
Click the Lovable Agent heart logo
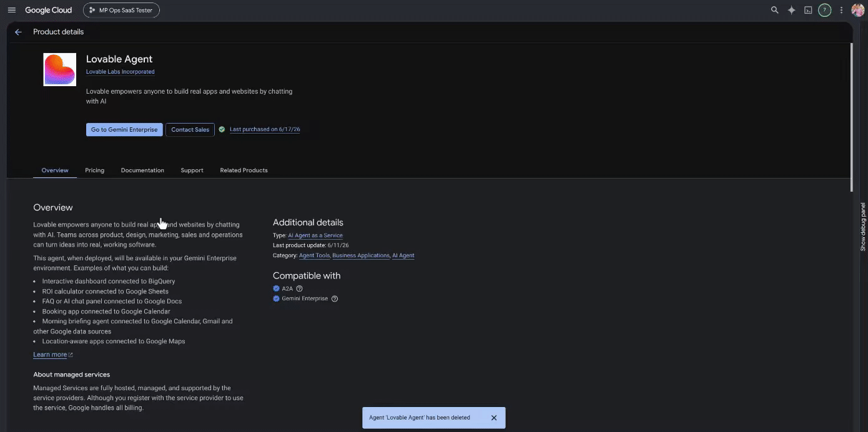click(x=60, y=69)
